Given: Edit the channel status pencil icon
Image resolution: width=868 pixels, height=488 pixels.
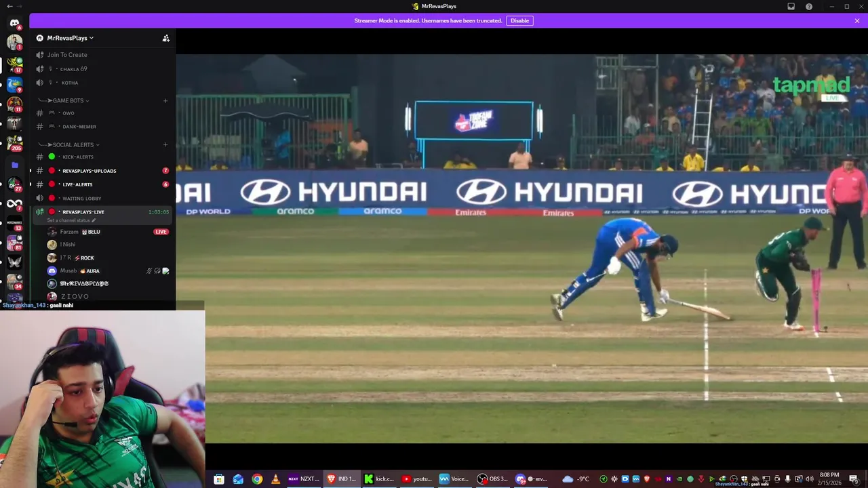Looking at the screenshot, I should pyautogui.click(x=93, y=220).
